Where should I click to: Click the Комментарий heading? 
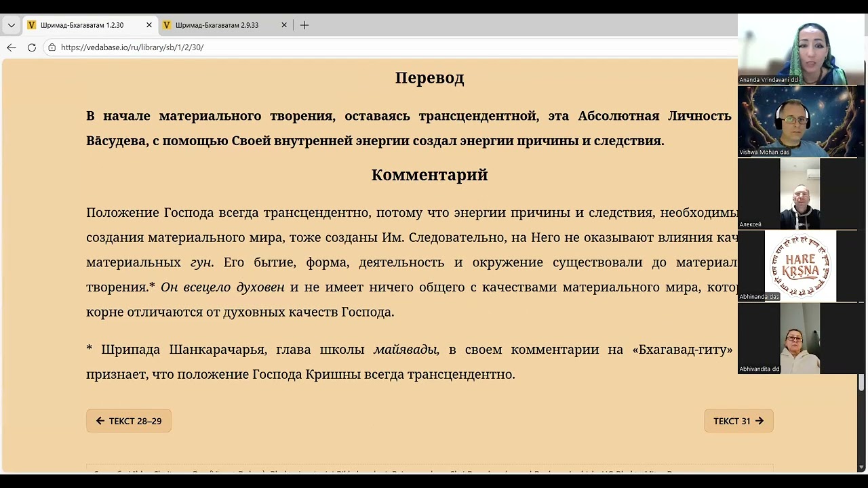429,175
